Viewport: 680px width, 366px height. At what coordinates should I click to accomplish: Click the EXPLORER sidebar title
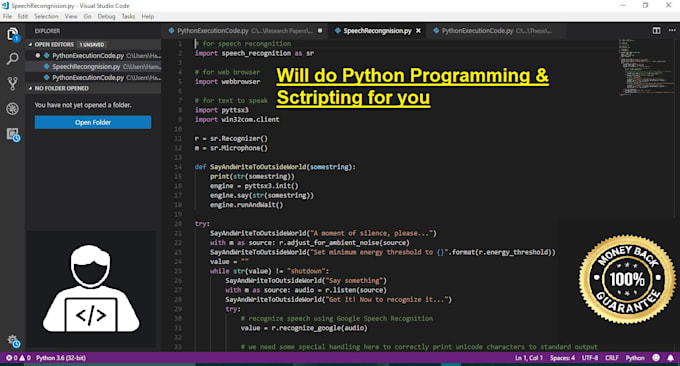pos(47,31)
